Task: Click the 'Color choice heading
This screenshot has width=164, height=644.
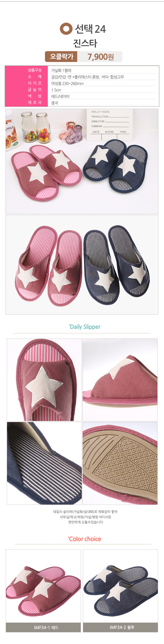Action: 84,539
